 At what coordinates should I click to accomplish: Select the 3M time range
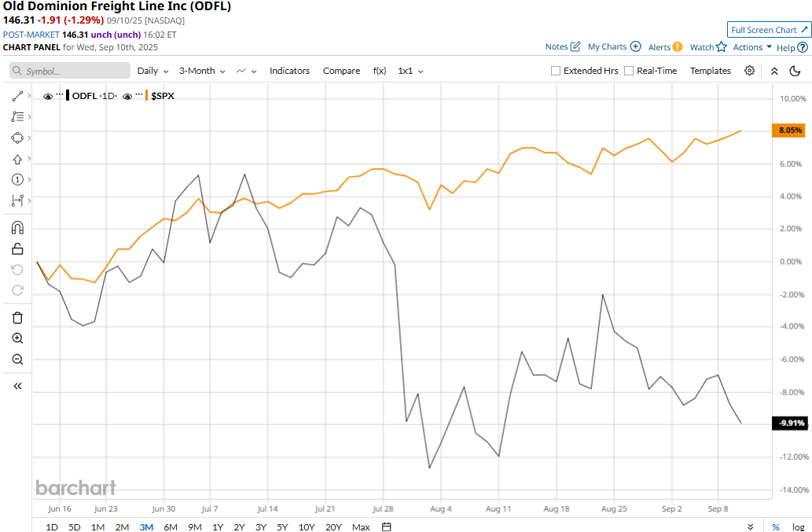pos(146,526)
